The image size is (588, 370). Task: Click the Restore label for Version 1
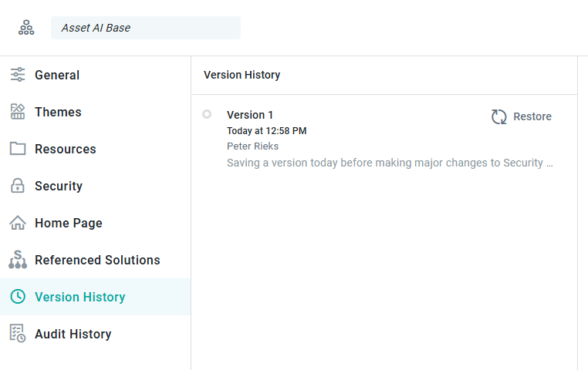532,116
